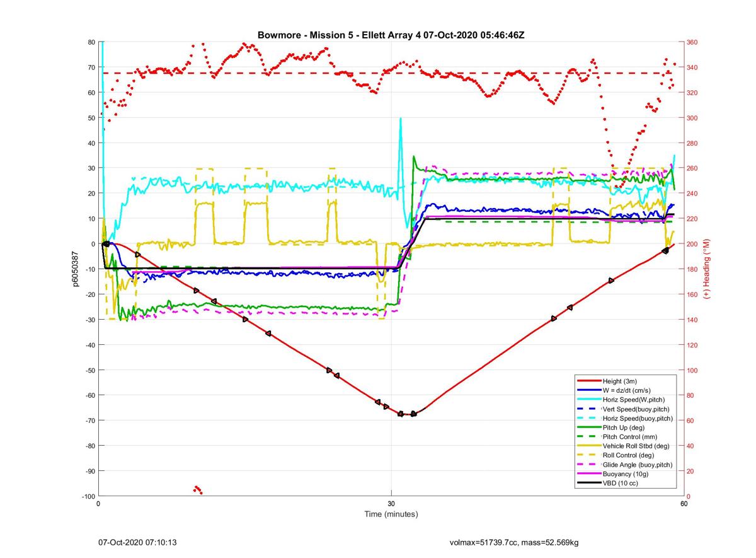
Task: Click the 07-Oct-2020 07:10:13 timestamp
Action: pyautogui.click(x=137, y=542)
